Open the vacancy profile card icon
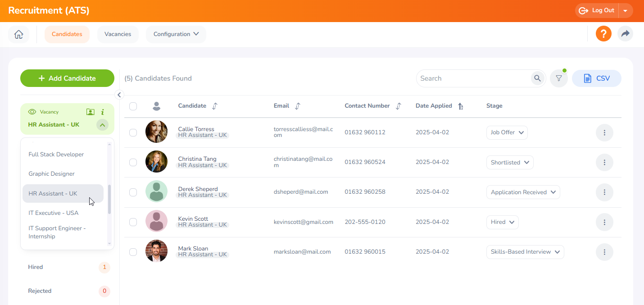Screen dimensions: 644x305 tap(91, 112)
